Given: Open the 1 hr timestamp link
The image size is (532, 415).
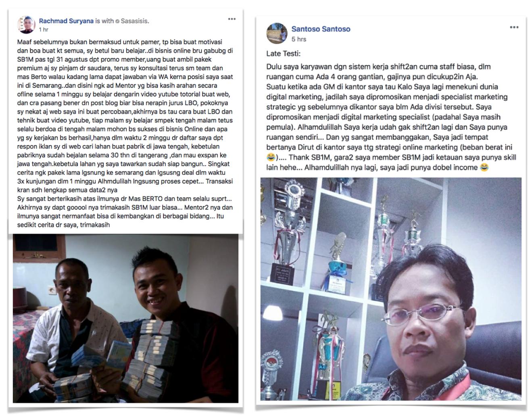Looking at the screenshot, I should pos(44,29).
